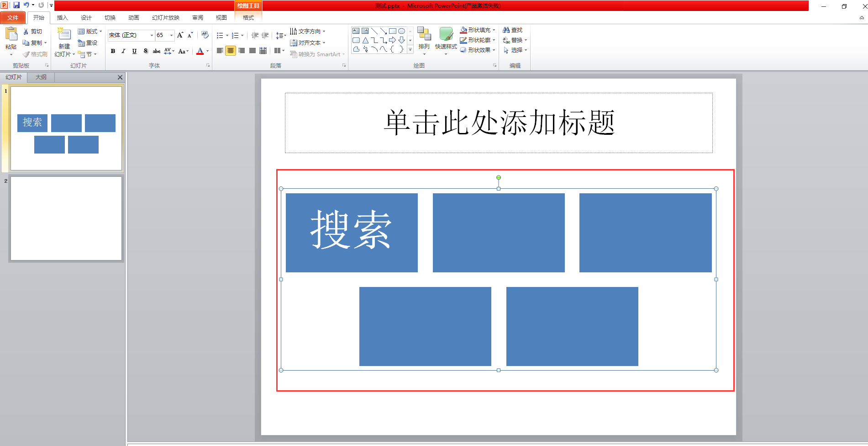Click the font color A swatch

[x=200, y=51]
